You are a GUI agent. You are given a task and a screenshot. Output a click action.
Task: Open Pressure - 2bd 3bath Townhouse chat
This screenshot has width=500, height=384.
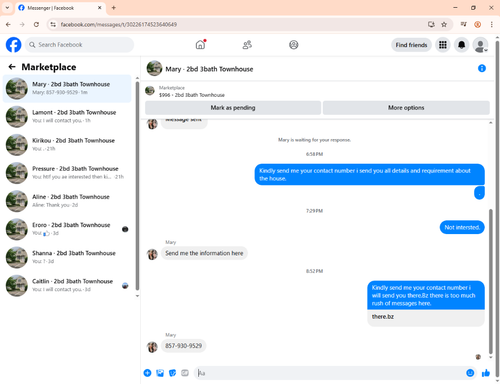(67, 173)
